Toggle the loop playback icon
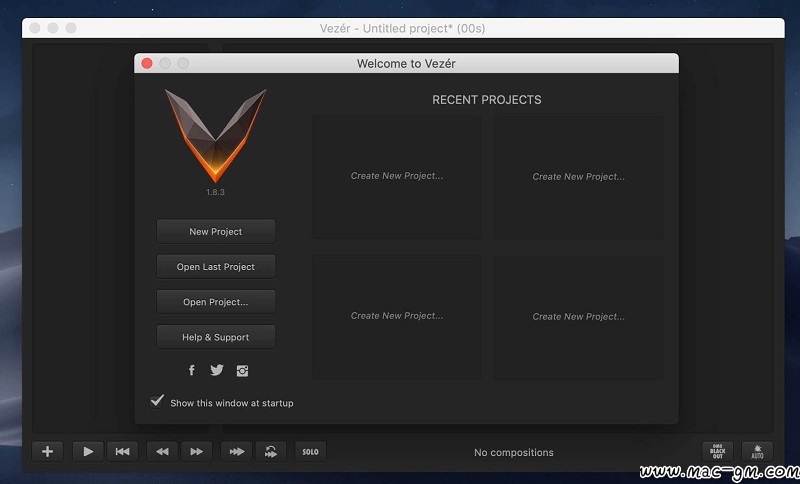800x484 pixels. pos(271,451)
